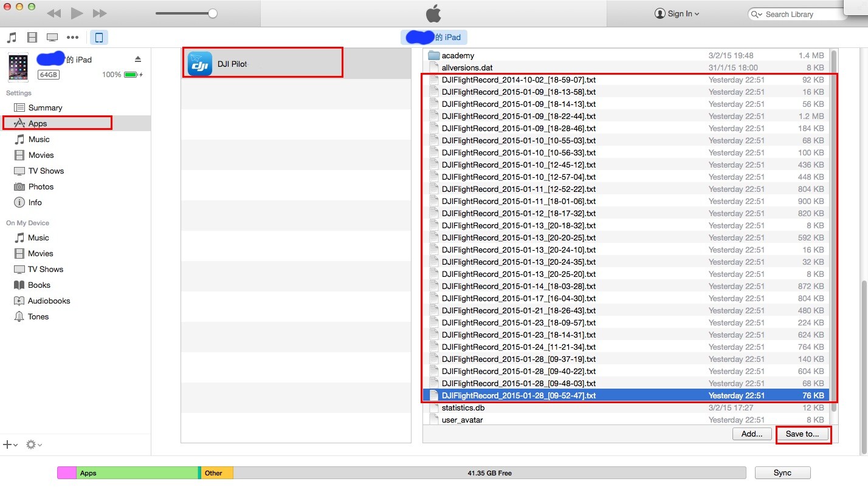Select the DJI Pilot app
Image resolution: width=868 pixels, height=487 pixels.
296,63
